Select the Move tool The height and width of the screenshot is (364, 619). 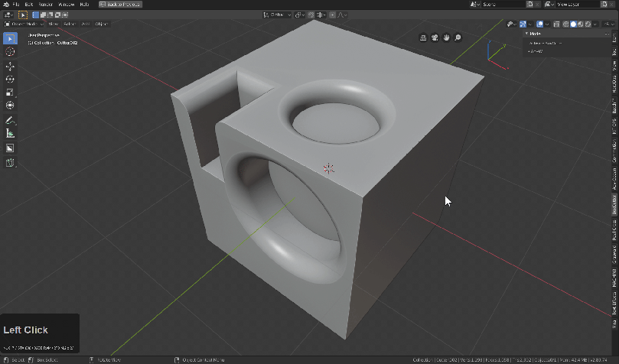(10, 67)
